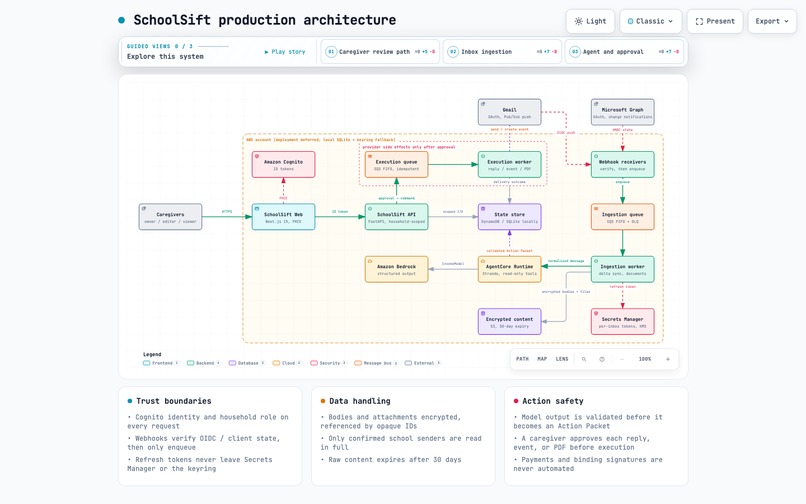Viewport: 806px width, 504px height.
Task: Select the Ingestion worker node
Action: (x=622, y=269)
